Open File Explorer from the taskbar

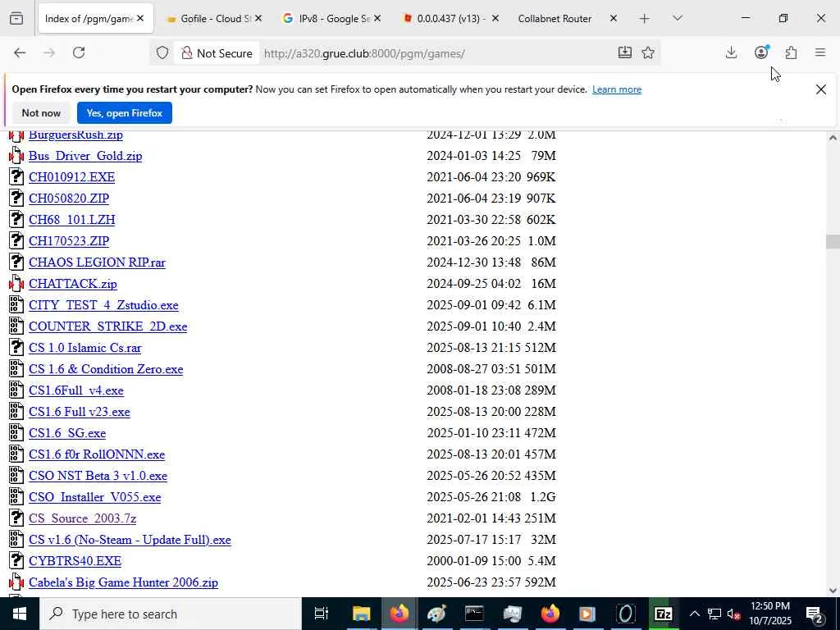362,614
